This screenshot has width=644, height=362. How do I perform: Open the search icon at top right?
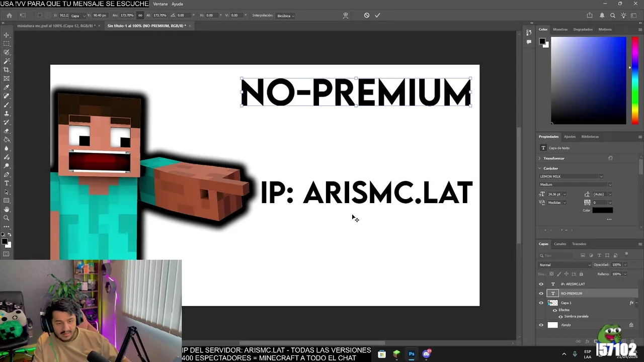pyautogui.click(x=613, y=16)
